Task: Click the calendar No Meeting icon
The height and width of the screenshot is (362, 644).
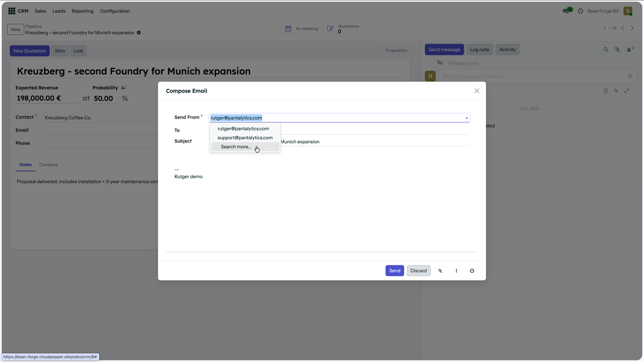Action: [x=288, y=29]
